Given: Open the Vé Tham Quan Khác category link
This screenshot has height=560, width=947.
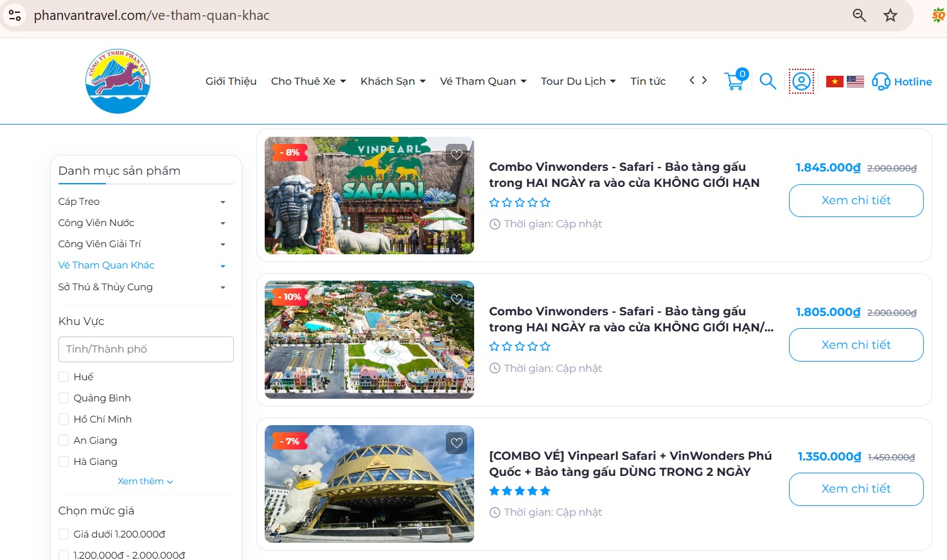Looking at the screenshot, I should (106, 265).
